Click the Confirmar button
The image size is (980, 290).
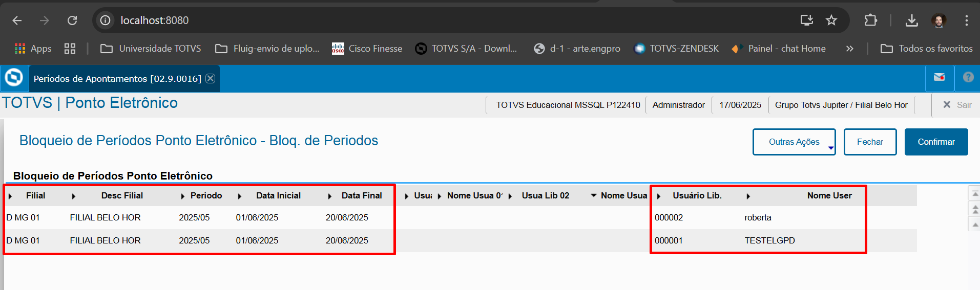[936, 142]
